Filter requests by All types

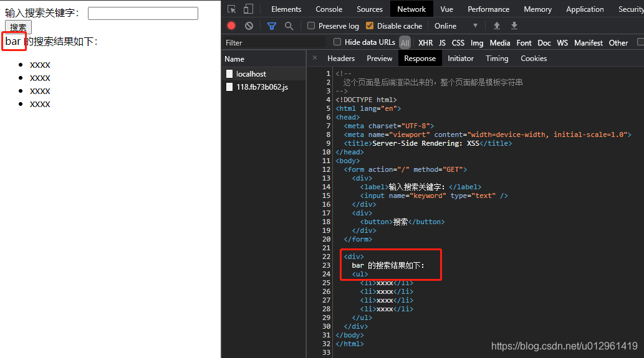(405, 42)
